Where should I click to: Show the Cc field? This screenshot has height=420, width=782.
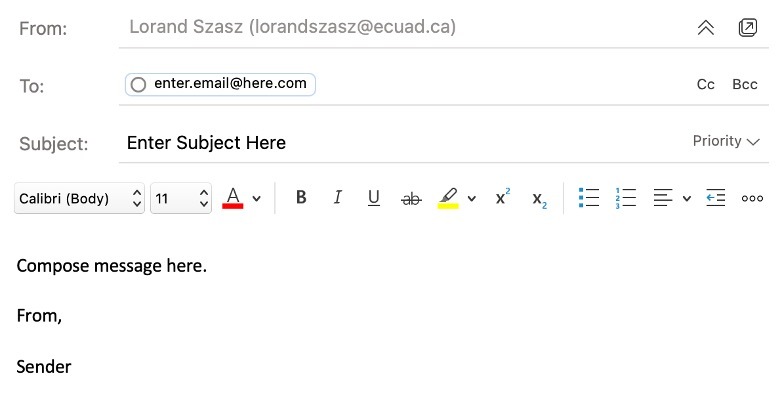click(705, 84)
